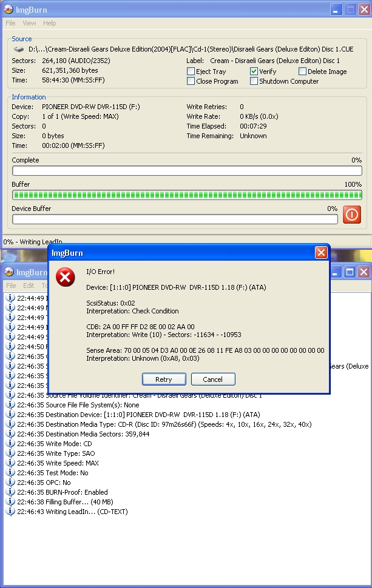This screenshot has width=372, height=588.
Task: Click info icon for Destination Media Sectors row
Action: 10,433
